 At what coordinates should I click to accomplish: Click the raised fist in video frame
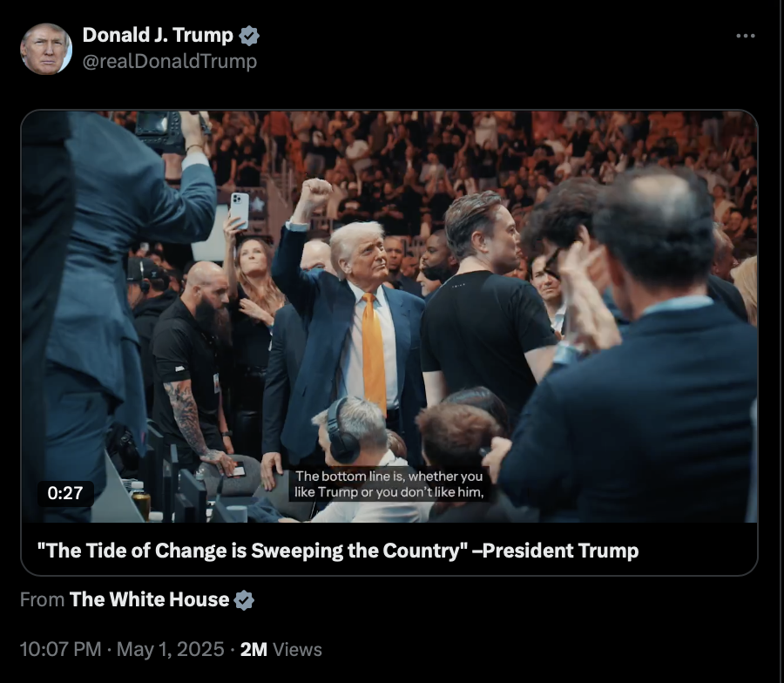(x=314, y=193)
